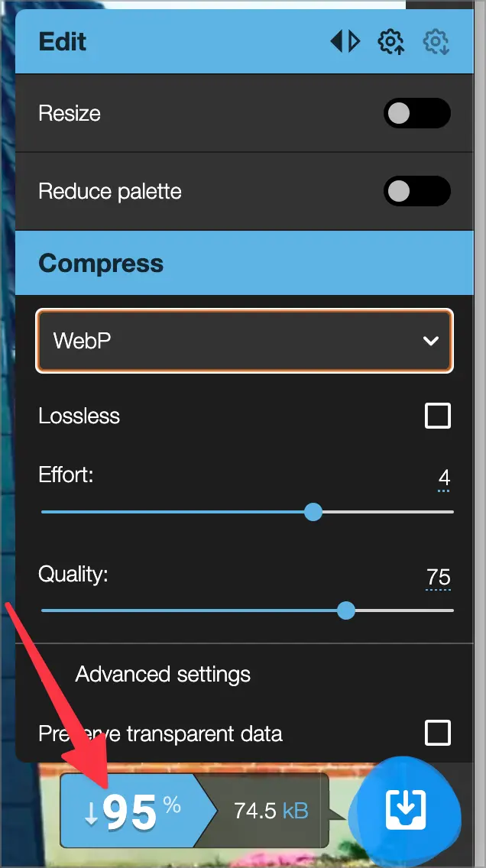Click the Quality value field showing 75

pos(439,578)
